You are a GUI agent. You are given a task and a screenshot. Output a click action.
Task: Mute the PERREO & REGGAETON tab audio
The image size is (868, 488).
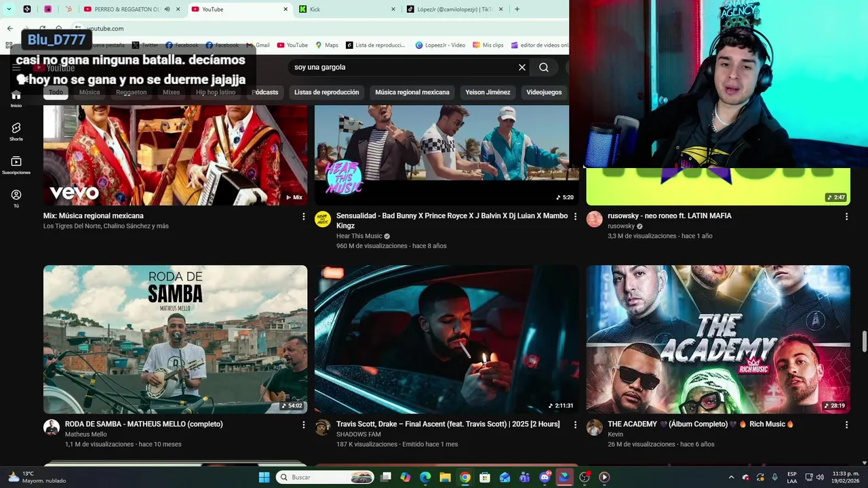pos(167,9)
